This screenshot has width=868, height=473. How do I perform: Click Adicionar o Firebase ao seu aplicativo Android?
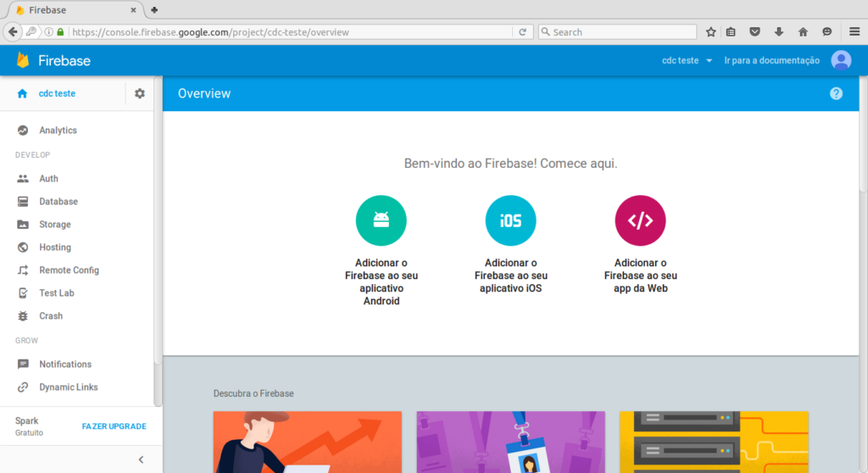point(381,282)
